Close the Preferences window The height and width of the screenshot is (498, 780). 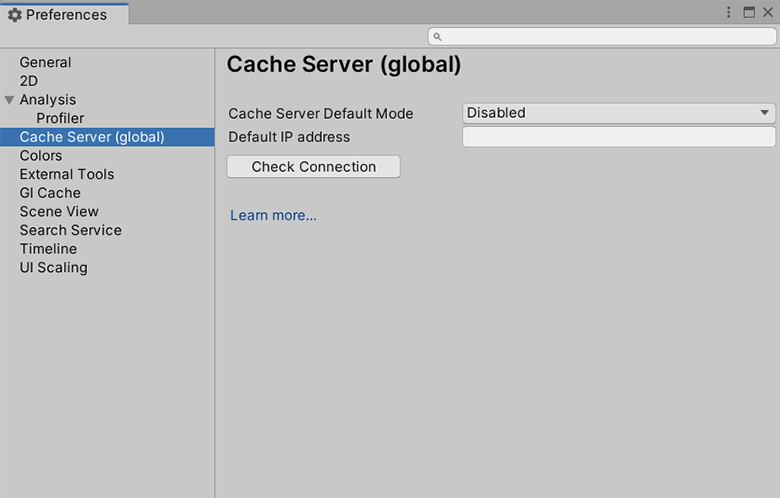(x=767, y=12)
